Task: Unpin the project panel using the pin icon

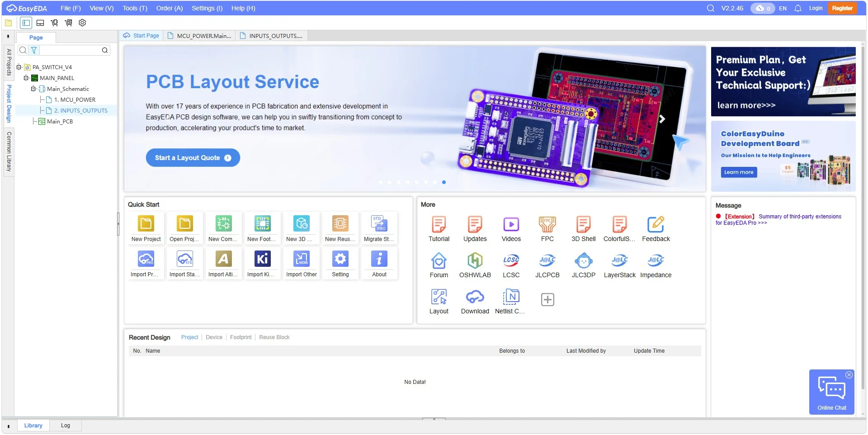Action: [8, 36]
